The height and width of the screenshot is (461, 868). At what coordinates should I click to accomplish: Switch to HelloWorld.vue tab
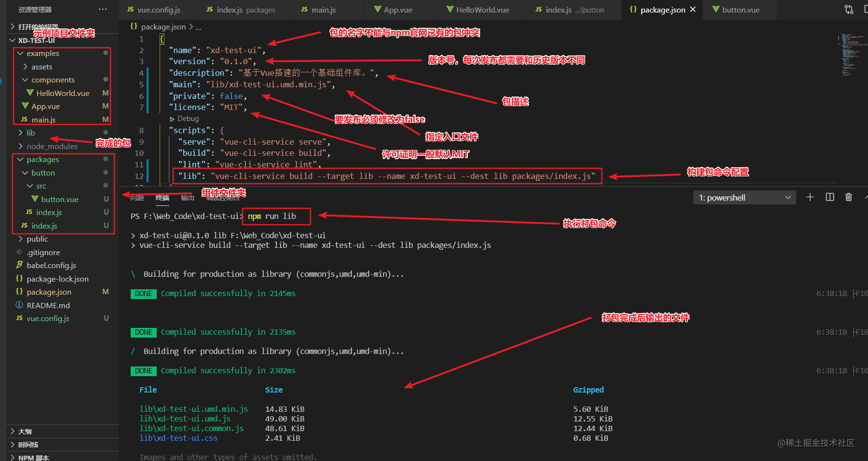482,10
